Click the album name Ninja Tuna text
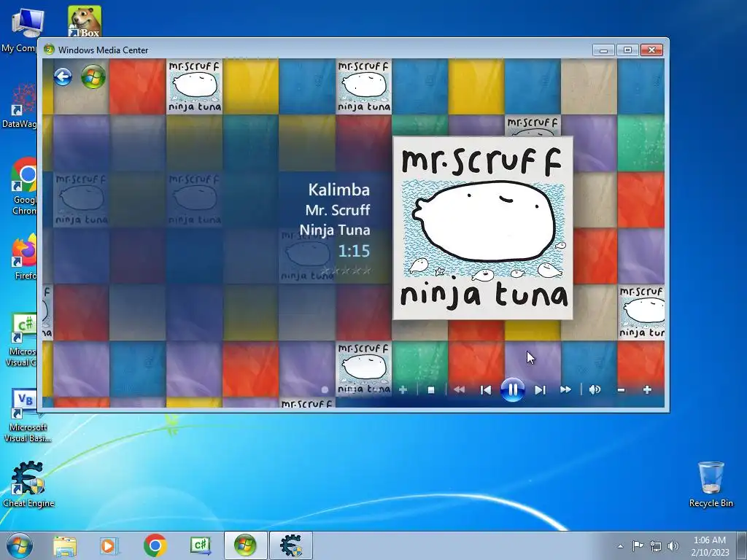This screenshot has height=560, width=747. coord(334,230)
